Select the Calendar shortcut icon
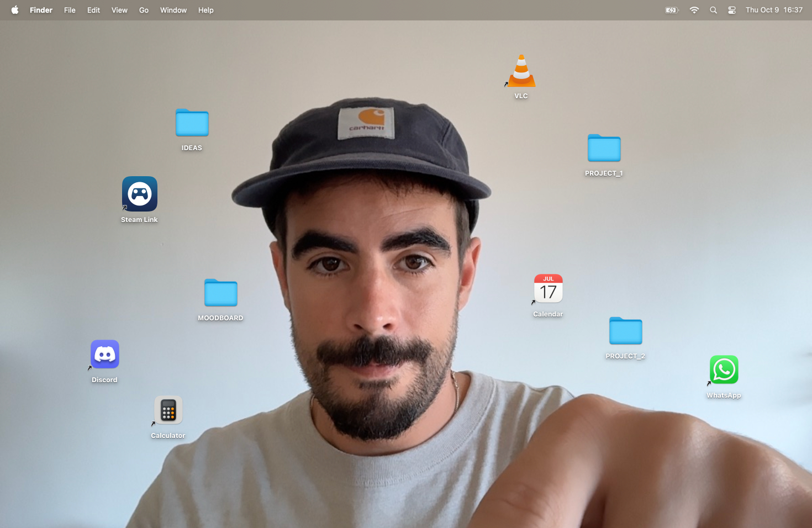 coord(548,289)
